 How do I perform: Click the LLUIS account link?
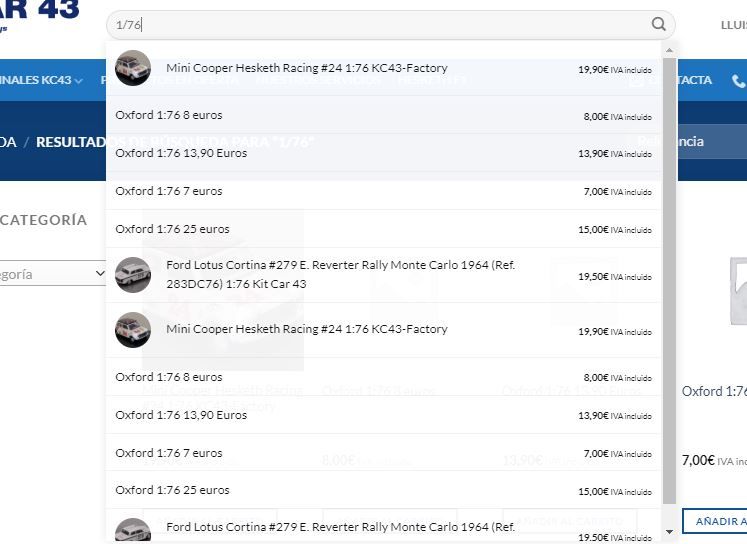pos(734,25)
